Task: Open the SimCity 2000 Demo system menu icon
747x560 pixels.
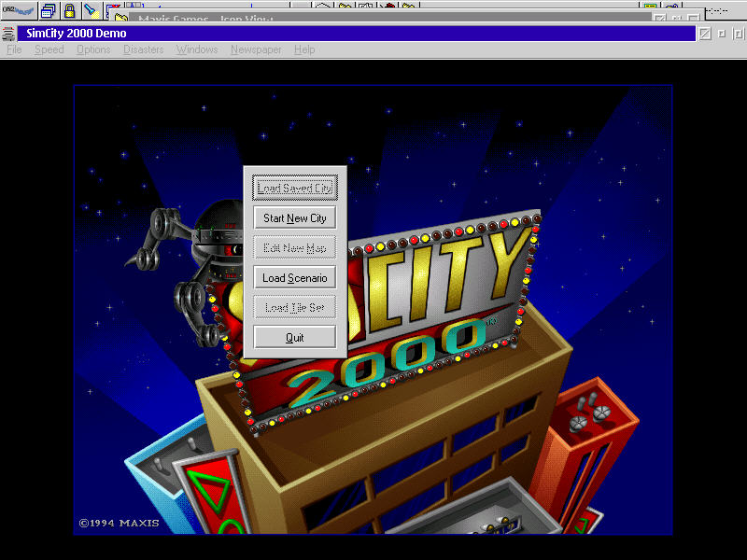Action: (8, 34)
